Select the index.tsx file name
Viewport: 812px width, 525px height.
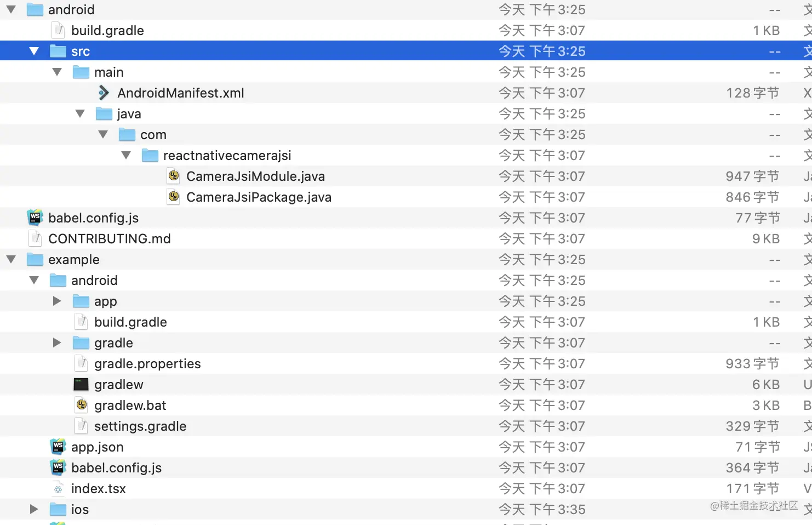point(99,488)
